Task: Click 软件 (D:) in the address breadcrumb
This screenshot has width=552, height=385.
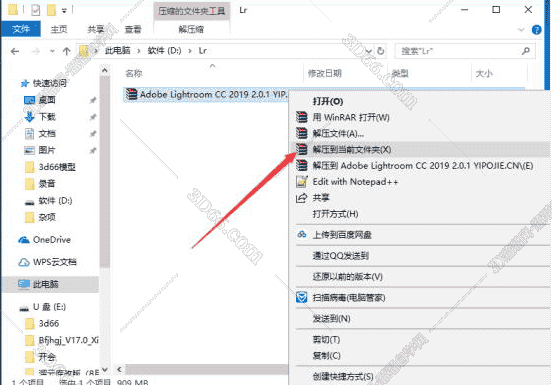Action: tap(164, 51)
